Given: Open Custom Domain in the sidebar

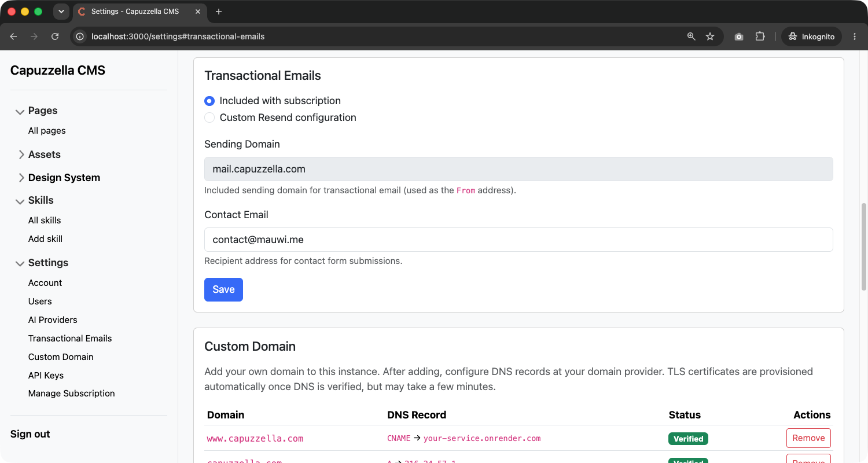Looking at the screenshot, I should tap(61, 357).
